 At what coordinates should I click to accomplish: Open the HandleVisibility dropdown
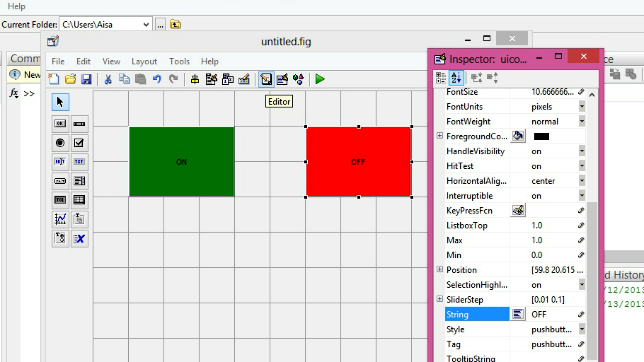click(582, 151)
